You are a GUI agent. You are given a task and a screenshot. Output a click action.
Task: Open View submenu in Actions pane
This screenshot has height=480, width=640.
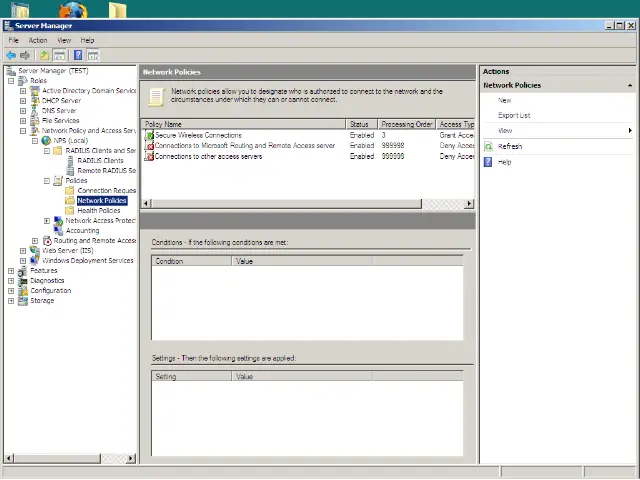(x=558, y=131)
